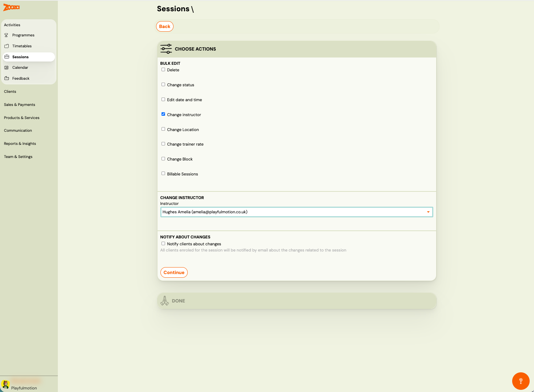This screenshot has width=534, height=392.
Task: Check the Change Block checkbox
Action: [x=163, y=159]
